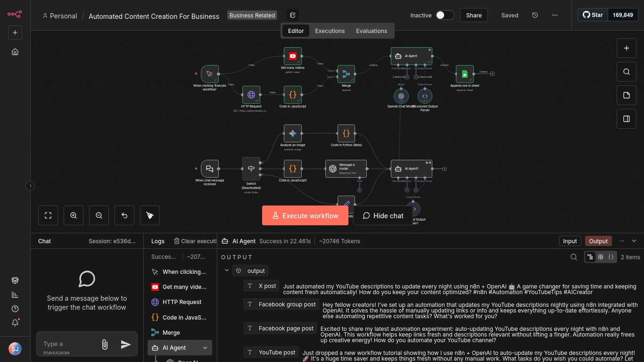
Task: Add a node with canvas plus button
Action: click(627, 48)
